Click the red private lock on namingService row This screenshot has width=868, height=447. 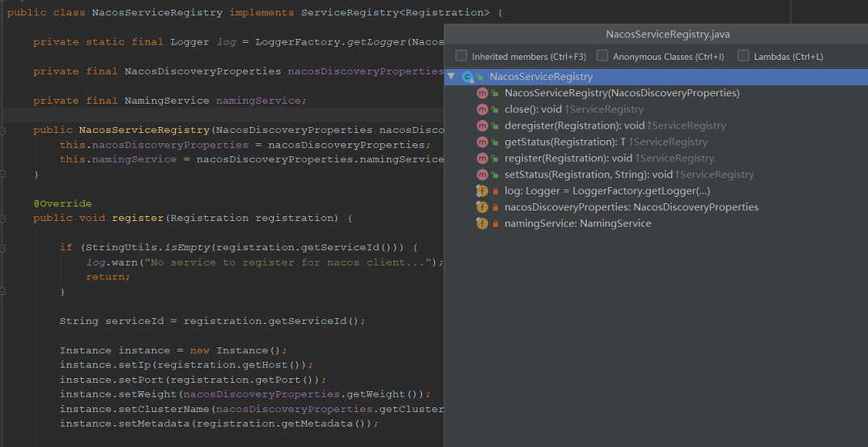click(496, 223)
